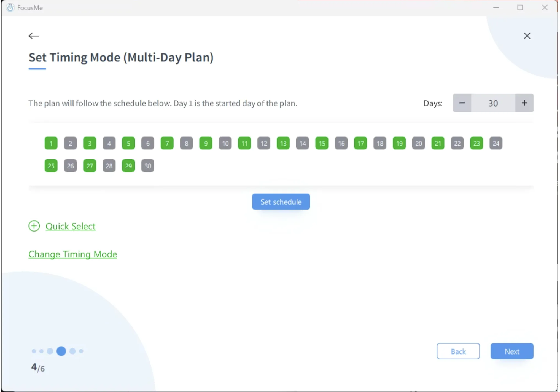Screen dimensions: 560x392
Task: Click the X icon to close the wizard
Action: 527,36
